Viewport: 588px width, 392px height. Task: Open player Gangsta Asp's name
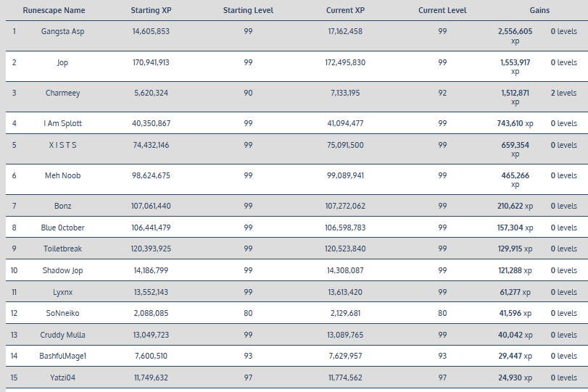[x=63, y=32]
